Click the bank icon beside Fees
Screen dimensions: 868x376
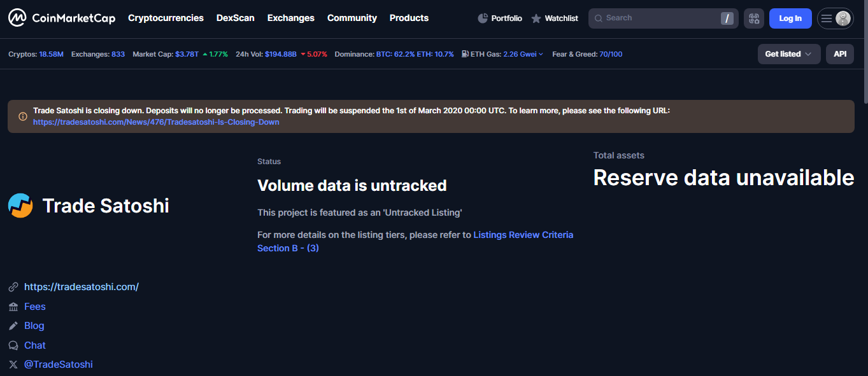tap(13, 307)
